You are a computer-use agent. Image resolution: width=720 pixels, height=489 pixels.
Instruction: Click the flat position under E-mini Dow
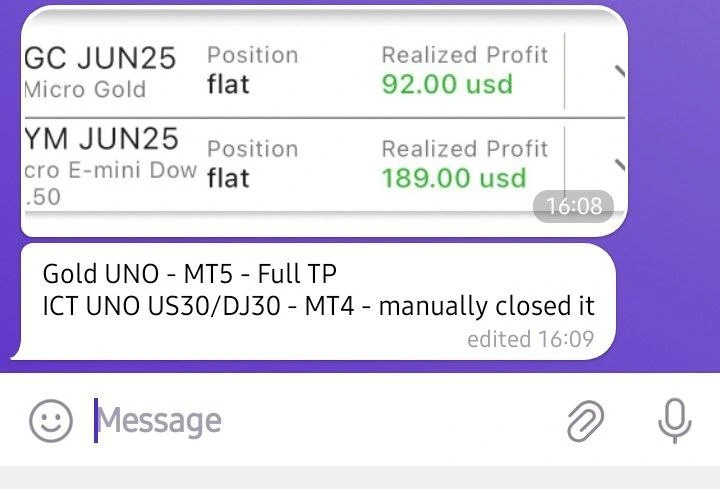coord(228,178)
